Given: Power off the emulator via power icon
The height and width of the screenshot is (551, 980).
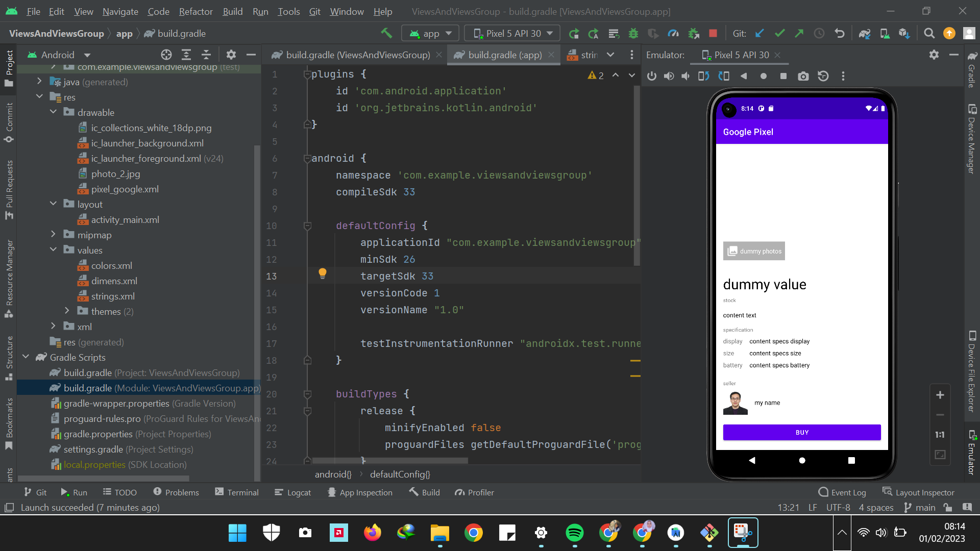Looking at the screenshot, I should 651,76.
